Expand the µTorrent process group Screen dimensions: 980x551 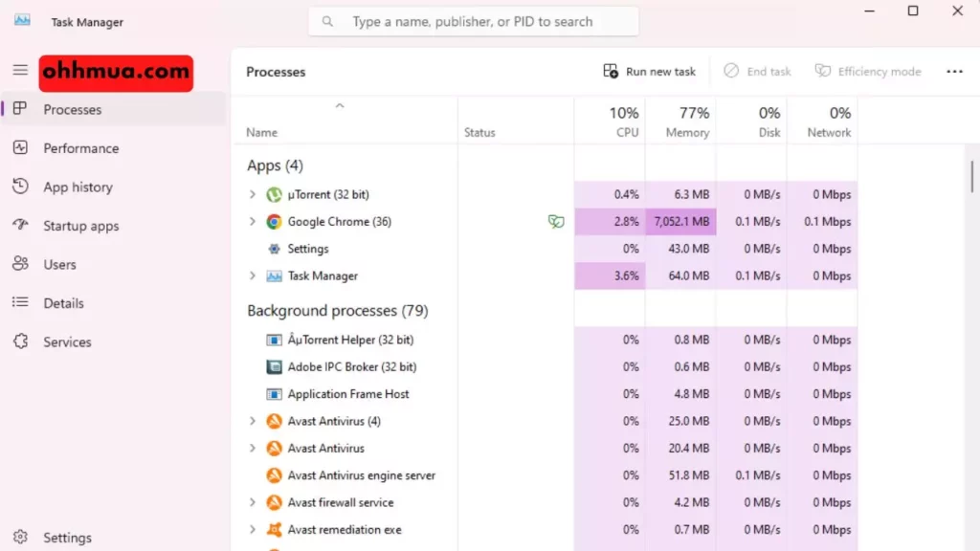pyautogui.click(x=253, y=194)
